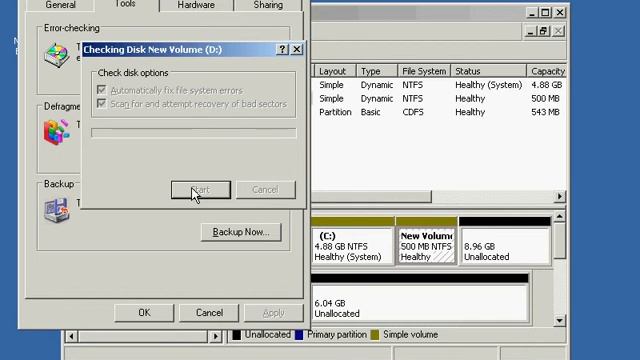The image size is (640, 360).
Task: Click the olive Simple volume legend swatch
Action: point(375,335)
